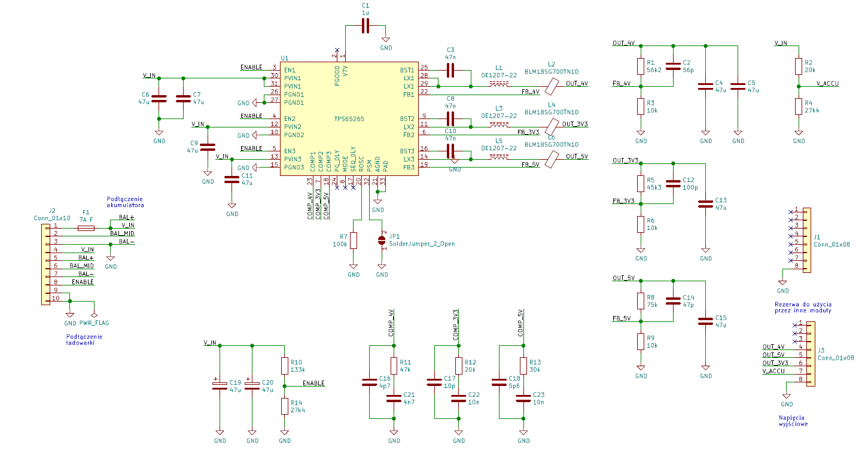868x453 pixels.
Task: Click the 'SolderJumper_2_Open' value text
Action: pos(422,244)
